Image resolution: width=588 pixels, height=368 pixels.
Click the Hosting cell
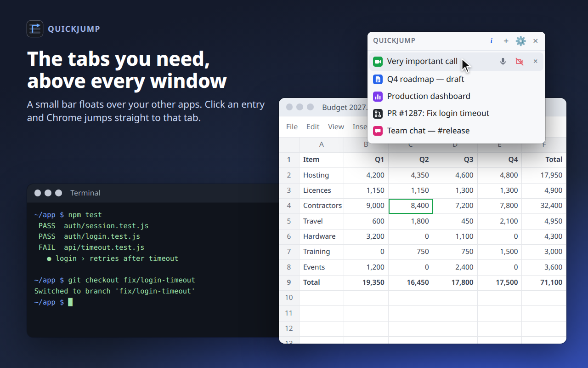[x=322, y=175]
